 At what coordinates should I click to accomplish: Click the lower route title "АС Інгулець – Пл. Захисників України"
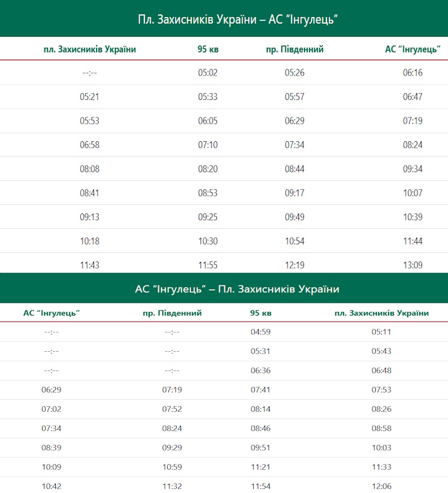(x=237, y=289)
